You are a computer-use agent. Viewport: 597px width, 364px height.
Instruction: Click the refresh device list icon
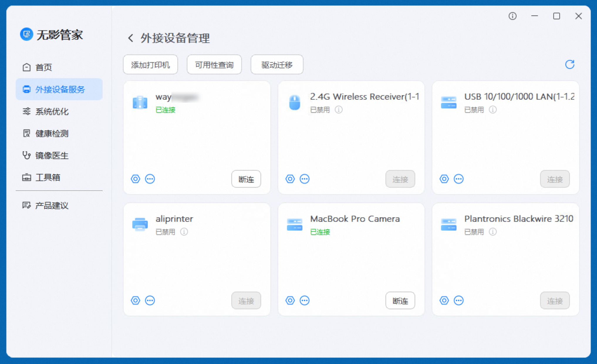(569, 65)
